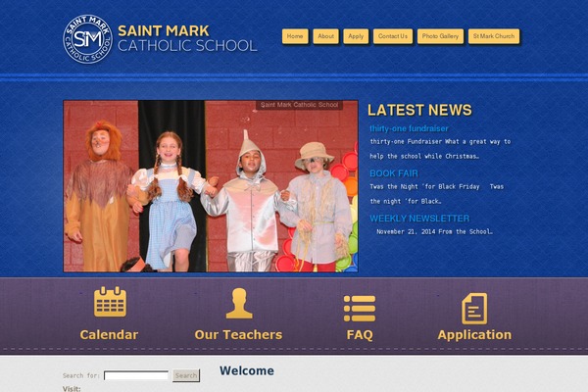Open the Calendar icon
The width and height of the screenshot is (588, 392).
(110, 302)
